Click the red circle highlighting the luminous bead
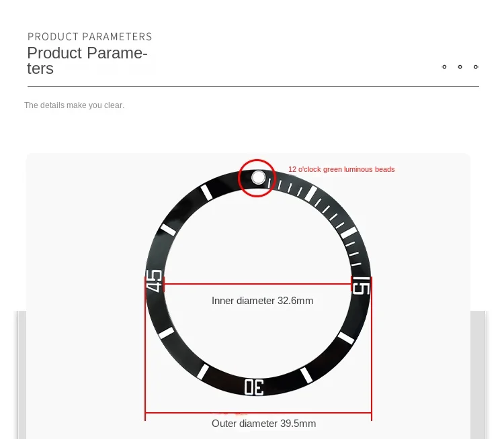Image resolution: width=504 pixels, height=439 pixels. pos(257,178)
